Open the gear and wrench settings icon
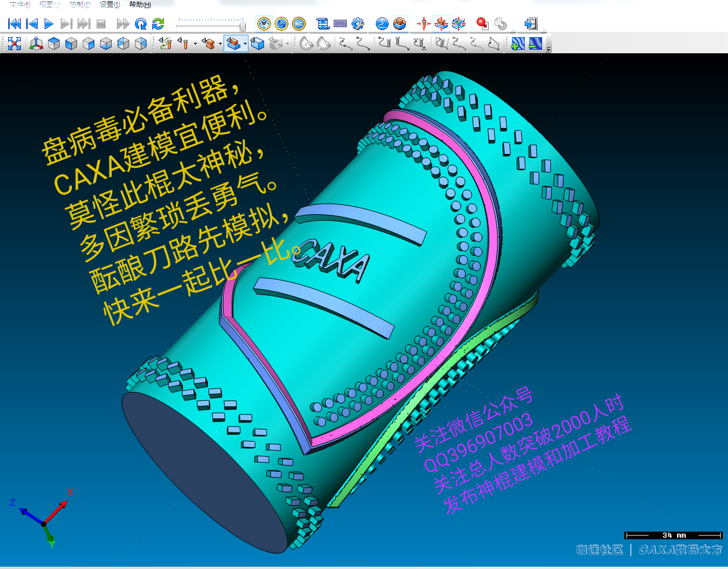Viewport: 728px width, 569px height. pyautogui.click(x=358, y=24)
